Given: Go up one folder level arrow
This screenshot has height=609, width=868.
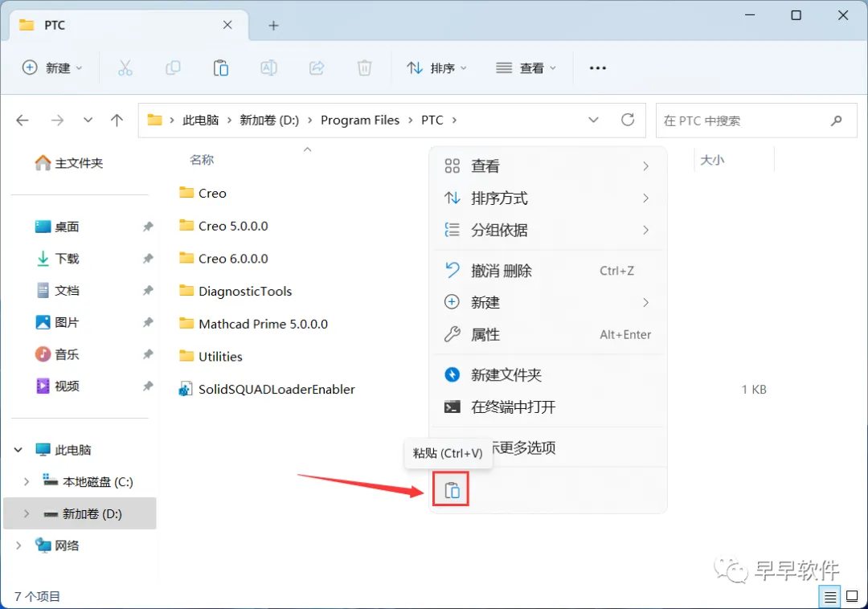Looking at the screenshot, I should (x=117, y=120).
